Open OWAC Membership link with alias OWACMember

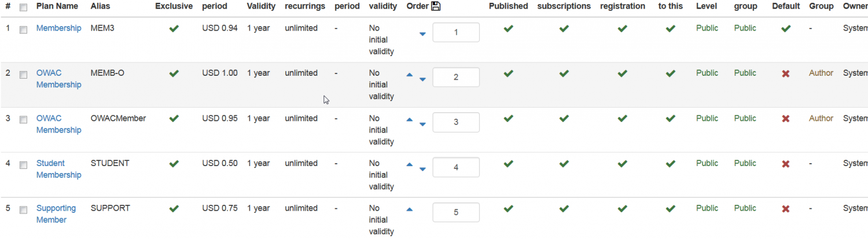(59, 124)
